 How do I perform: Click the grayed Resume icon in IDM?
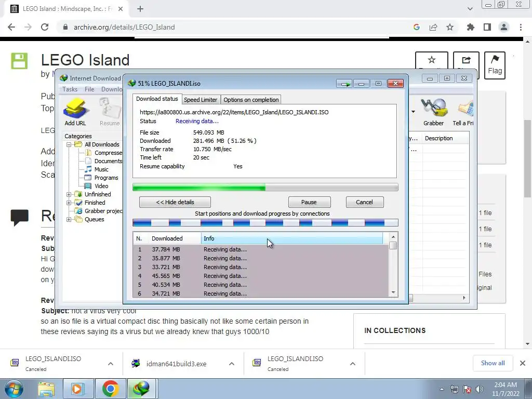pos(110,112)
